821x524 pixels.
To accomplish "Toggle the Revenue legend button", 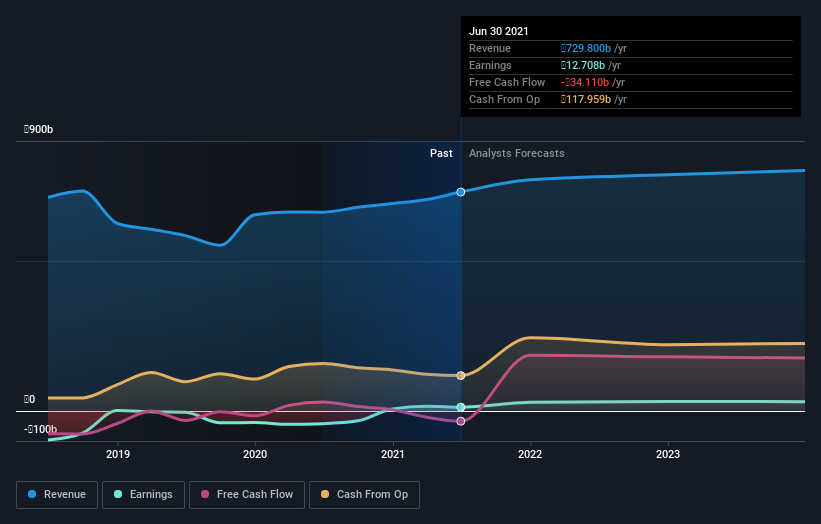I will 57,495.
